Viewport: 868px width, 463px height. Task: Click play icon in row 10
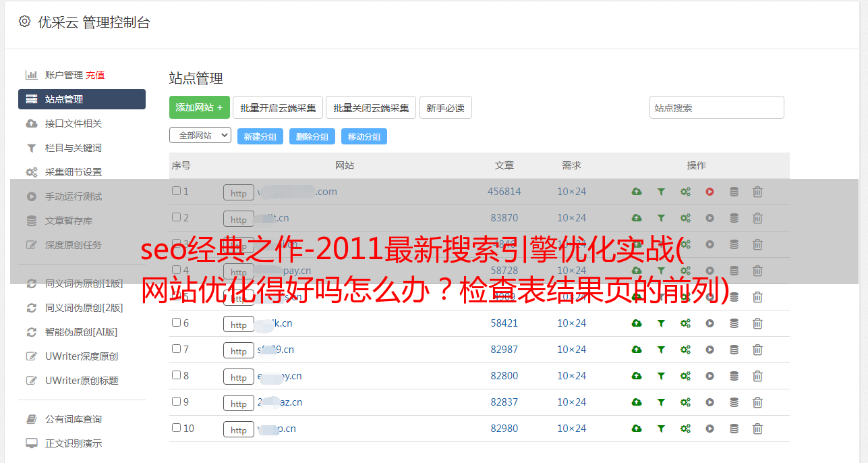tap(710, 429)
